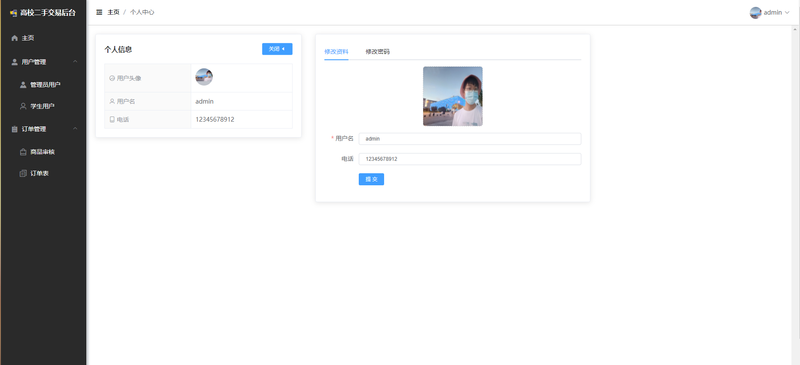Screen dimensions: 800x365
Task: Click the 提交 submit button
Action: click(x=371, y=179)
